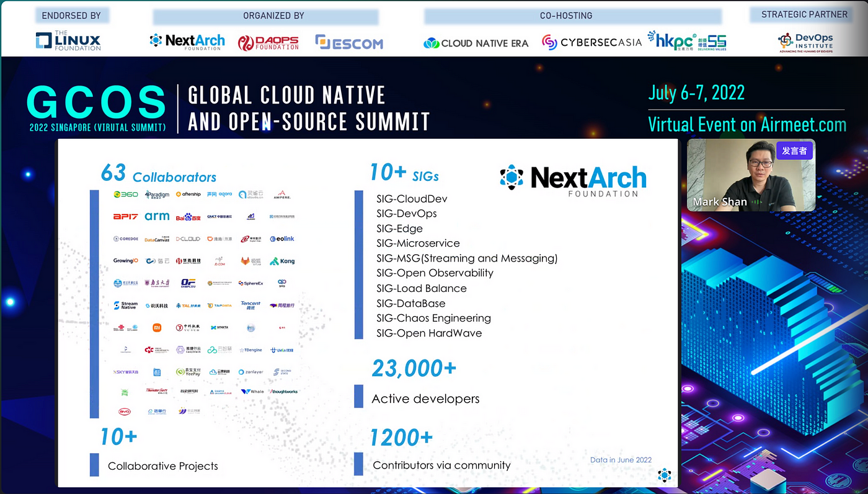Click the SIG-Chaos Engineering list item
The image size is (868, 494).
coord(433,318)
